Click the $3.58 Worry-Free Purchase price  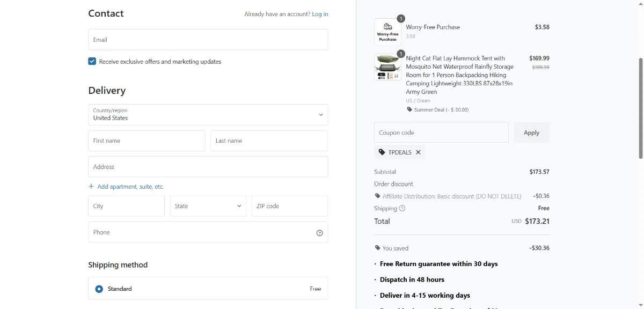coord(542,27)
